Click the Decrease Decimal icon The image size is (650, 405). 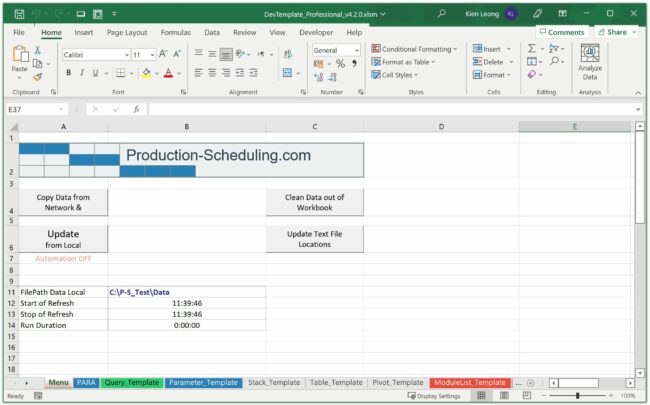pyautogui.click(x=332, y=77)
